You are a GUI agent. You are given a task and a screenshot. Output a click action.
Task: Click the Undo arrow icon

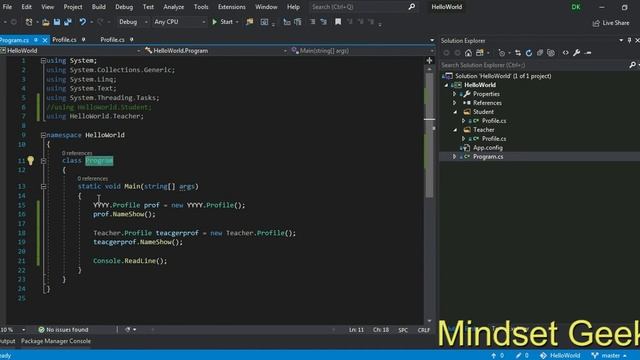(83, 22)
